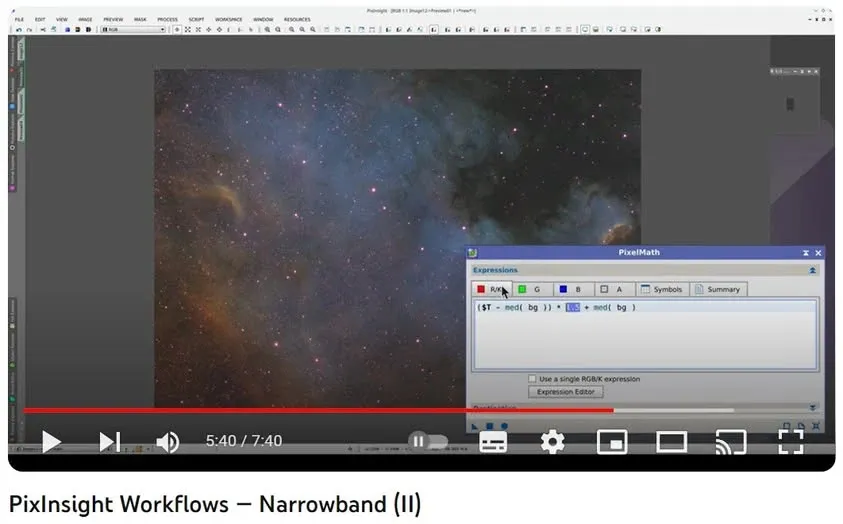Skip to the next video
Viewport: 843px width, 524px height.
point(110,442)
